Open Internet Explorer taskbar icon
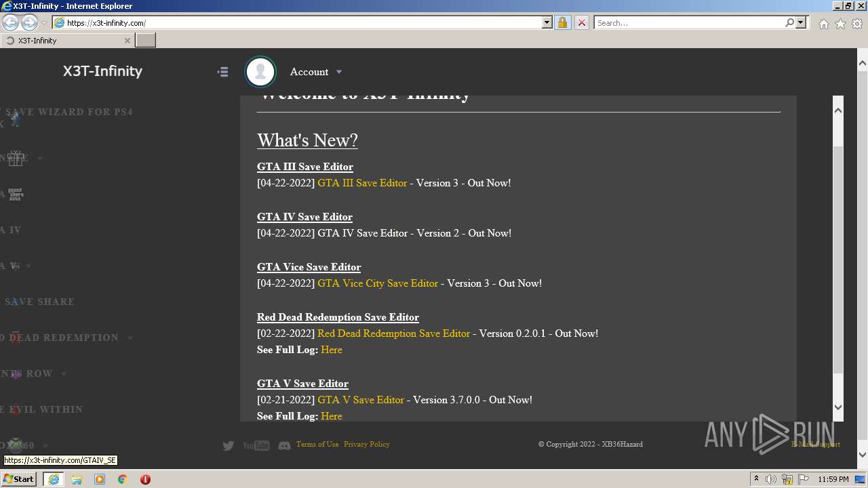This screenshot has width=868, height=488. 53,479
